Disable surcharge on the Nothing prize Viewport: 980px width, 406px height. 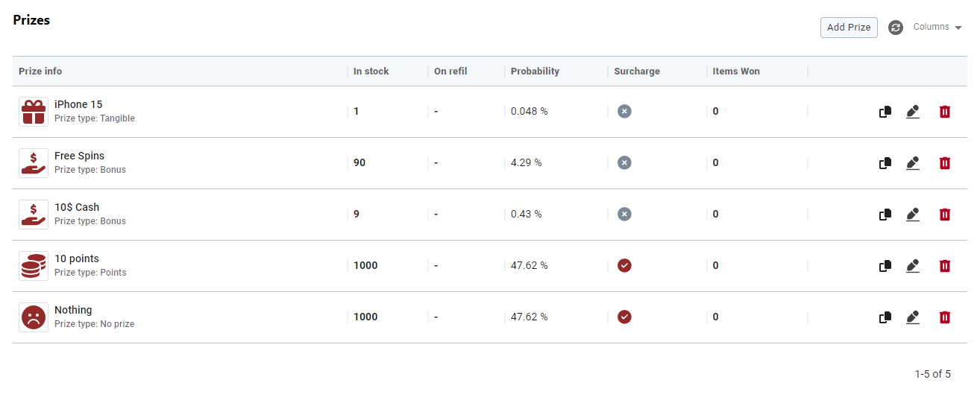click(x=624, y=317)
